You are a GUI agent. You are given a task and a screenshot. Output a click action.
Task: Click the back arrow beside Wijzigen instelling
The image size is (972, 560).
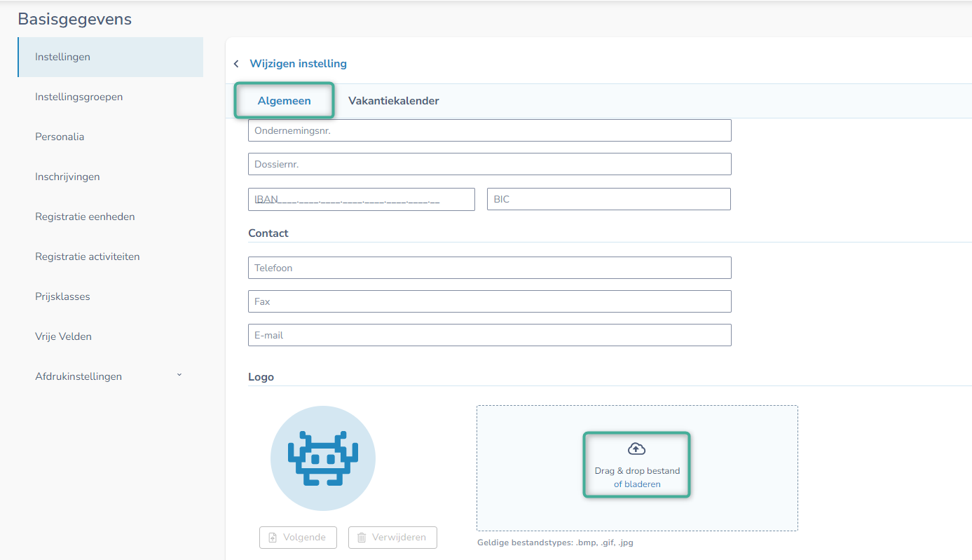tap(236, 64)
